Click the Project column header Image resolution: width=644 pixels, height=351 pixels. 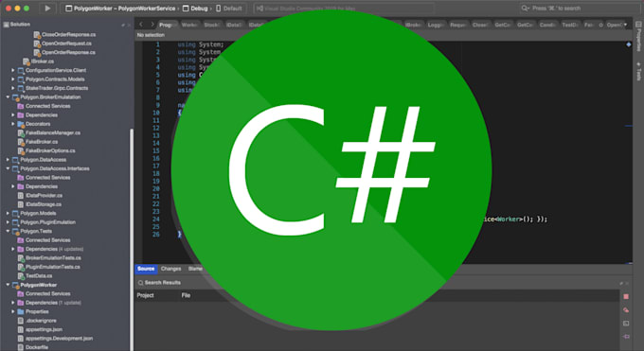click(x=146, y=295)
